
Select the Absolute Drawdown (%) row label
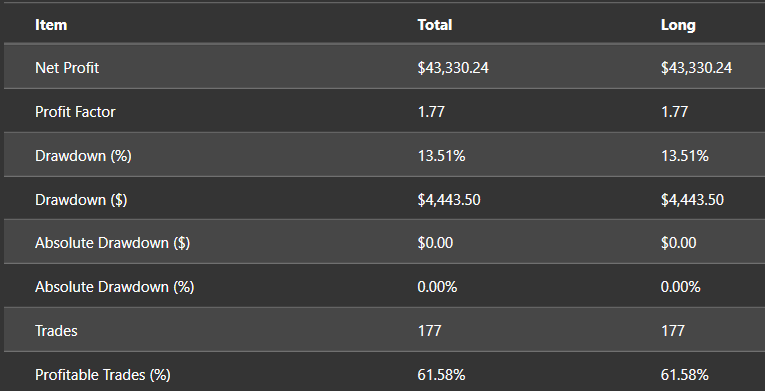click(114, 287)
